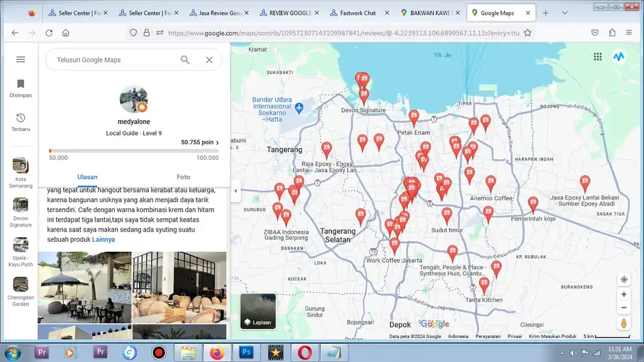Screen dimensions: 644x362
Task: Open the medyalone profile picture
Action: pos(133,99)
